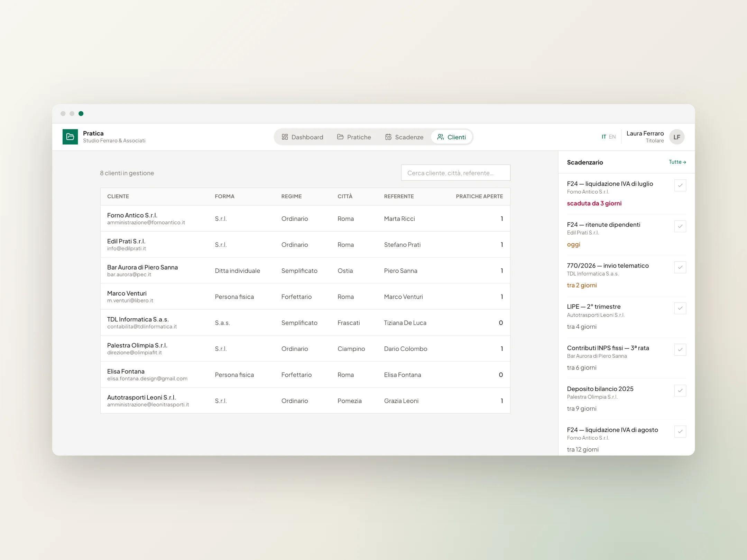The image size is (747, 560).
Task: Click the email amministrazione@fornoantico.it
Action: [x=146, y=223]
